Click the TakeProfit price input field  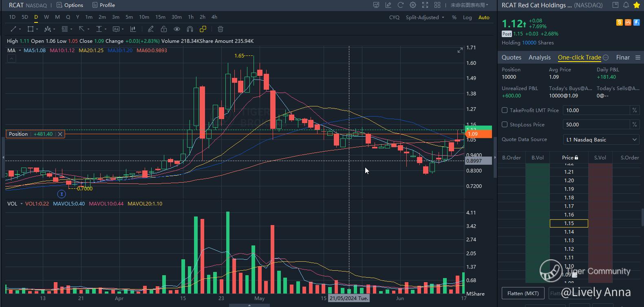pyautogui.click(x=596, y=110)
